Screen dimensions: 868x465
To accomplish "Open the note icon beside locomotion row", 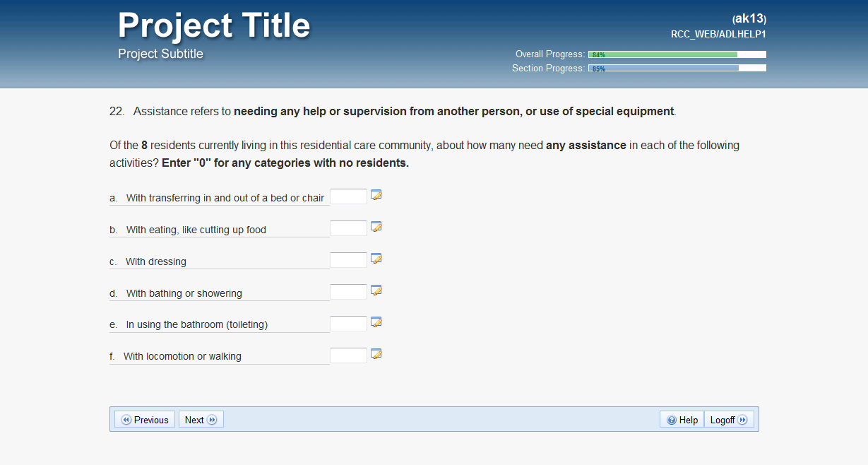I will click(x=376, y=354).
